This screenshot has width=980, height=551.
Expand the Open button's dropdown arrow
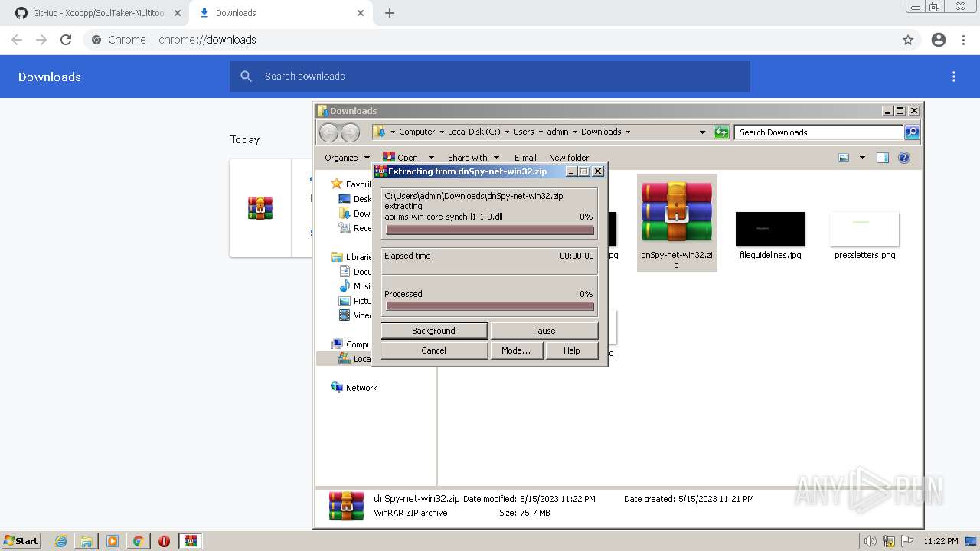tap(431, 158)
